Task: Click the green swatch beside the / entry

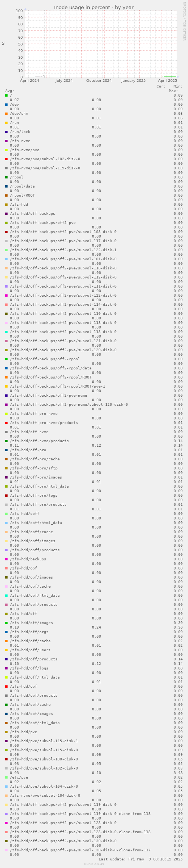Action: [x=6, y=95]
